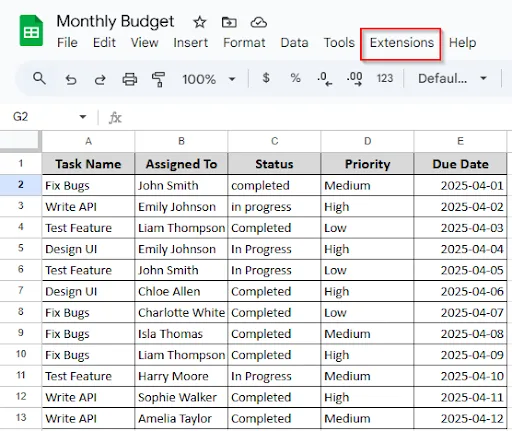The height and width of the screenshot is (431, 512).
Task: Activate the paint format tool
Action: pyautogui.click(x=159, y=79)
